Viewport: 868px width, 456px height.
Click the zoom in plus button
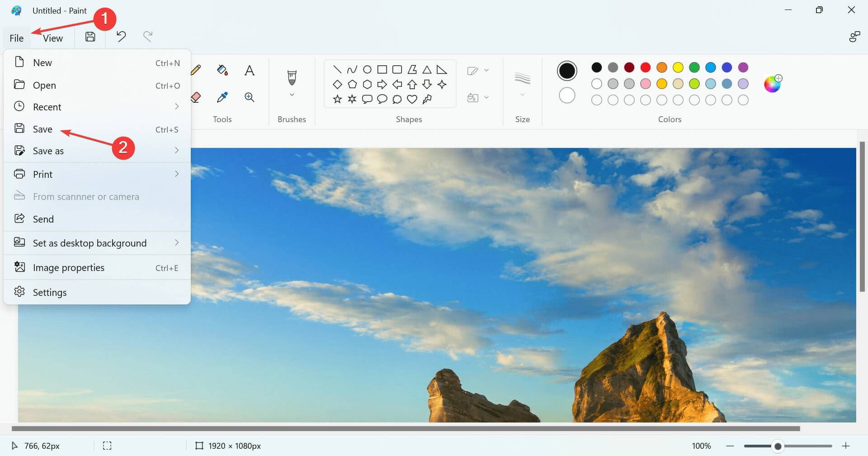(846, 446)
